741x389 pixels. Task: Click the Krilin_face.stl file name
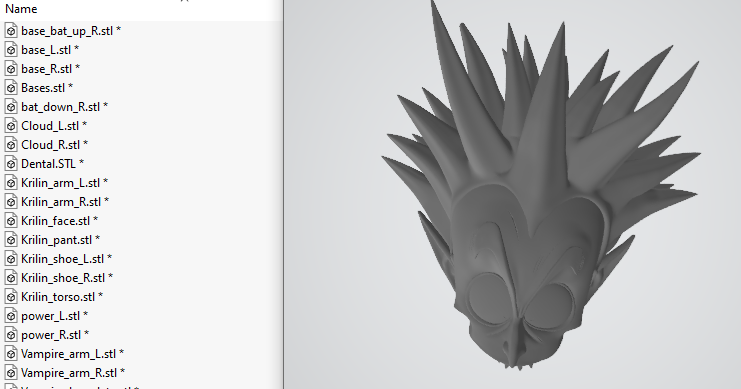(60, 221)
